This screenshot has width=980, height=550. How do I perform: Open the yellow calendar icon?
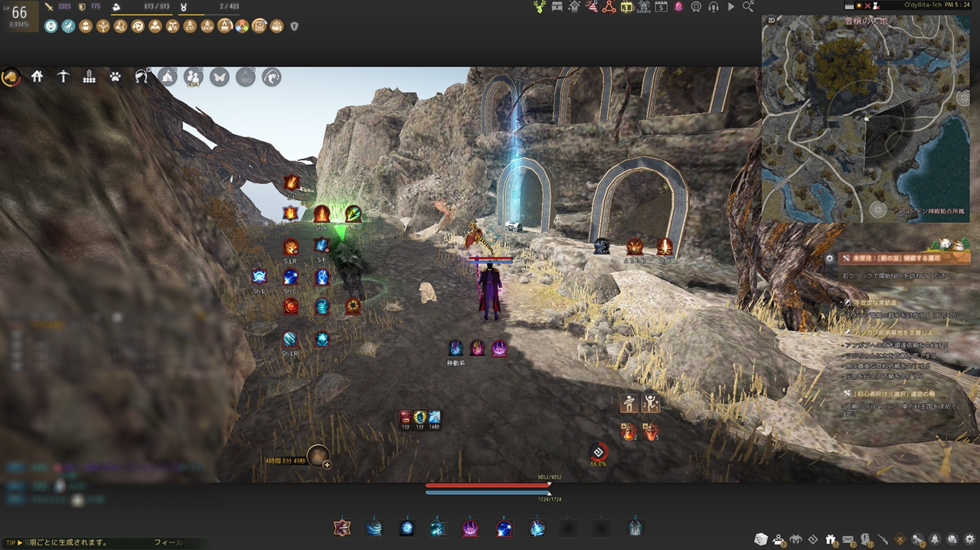pyautogui.click(x=626, y=7)
